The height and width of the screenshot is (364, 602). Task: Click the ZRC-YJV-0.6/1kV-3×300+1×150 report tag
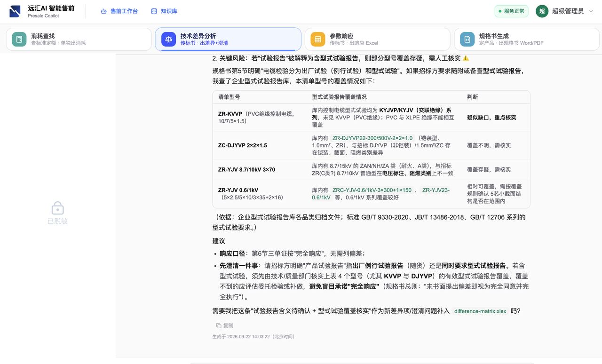pos(372,190)
